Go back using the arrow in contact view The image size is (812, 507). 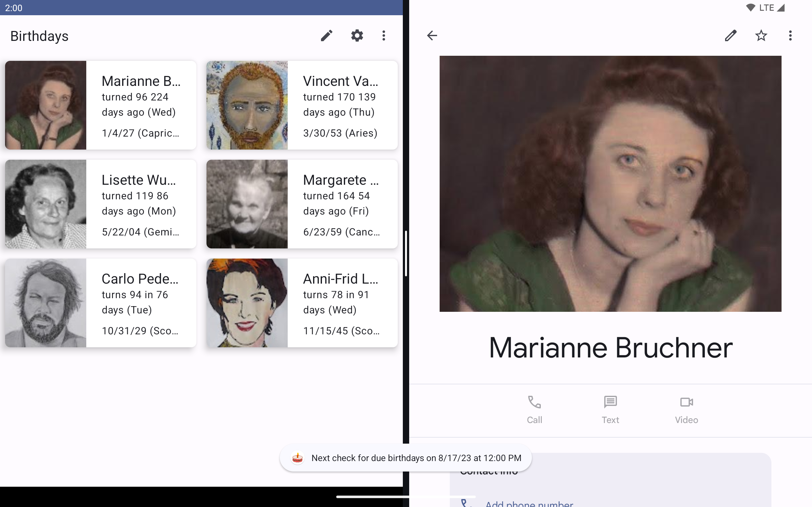(x=432, y=35)
